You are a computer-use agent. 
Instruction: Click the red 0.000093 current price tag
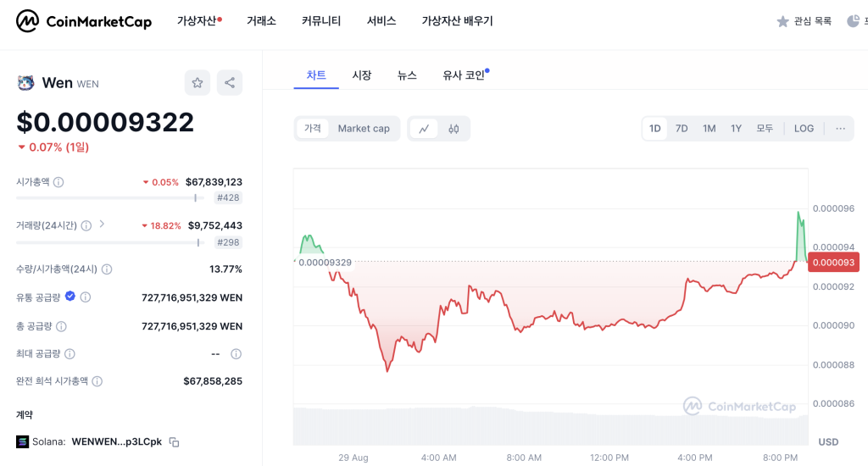[834, 263]
